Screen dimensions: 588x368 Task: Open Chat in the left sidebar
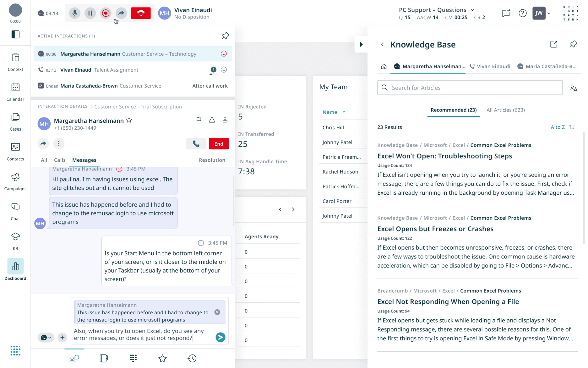pyautogui.click(x=15, y=211)
